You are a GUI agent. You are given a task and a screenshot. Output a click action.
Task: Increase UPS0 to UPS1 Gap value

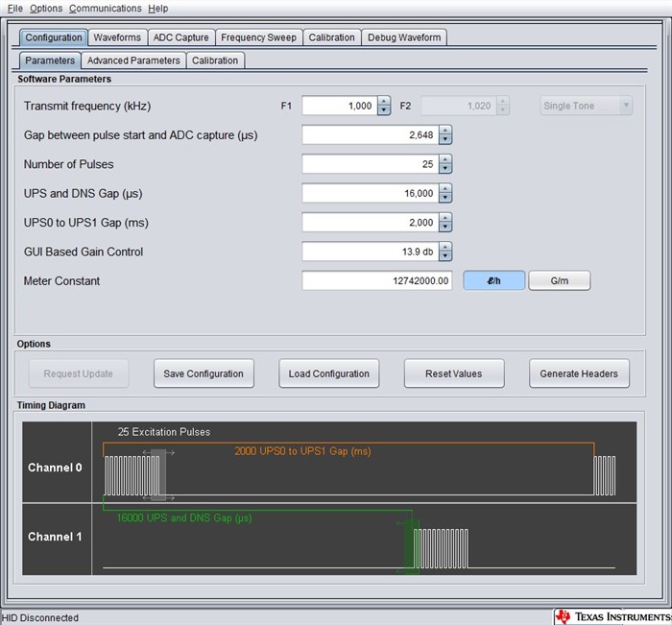click(x=445, y=218)
